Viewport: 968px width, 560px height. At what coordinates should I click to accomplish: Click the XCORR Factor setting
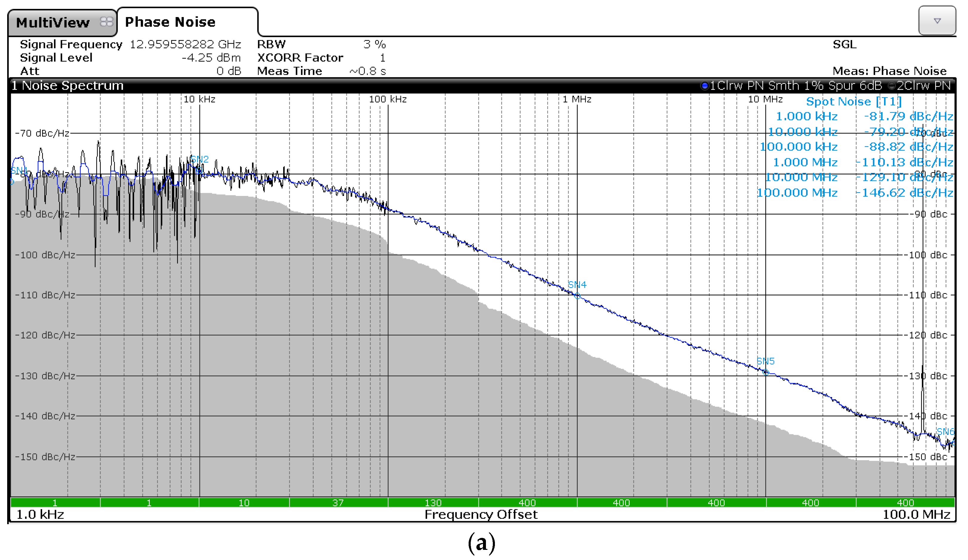coord(300,58)
